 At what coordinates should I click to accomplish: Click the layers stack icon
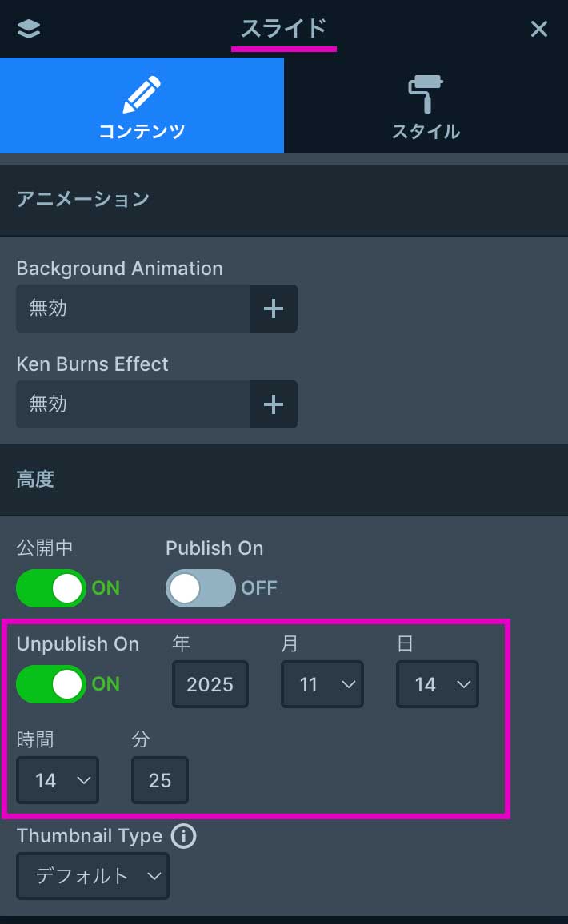pos(29,29)
